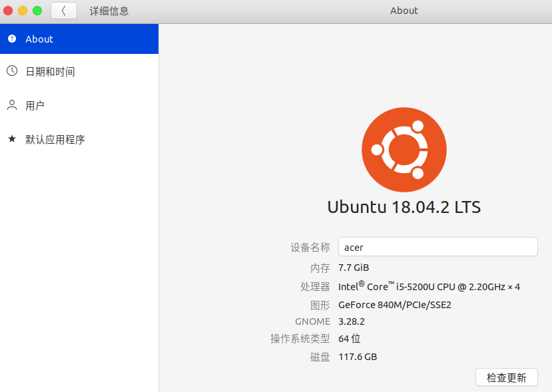Click the About title in the header bar
Image resolution: width=552 pixels, height=392 pixels.
click(x=404, y=11)
